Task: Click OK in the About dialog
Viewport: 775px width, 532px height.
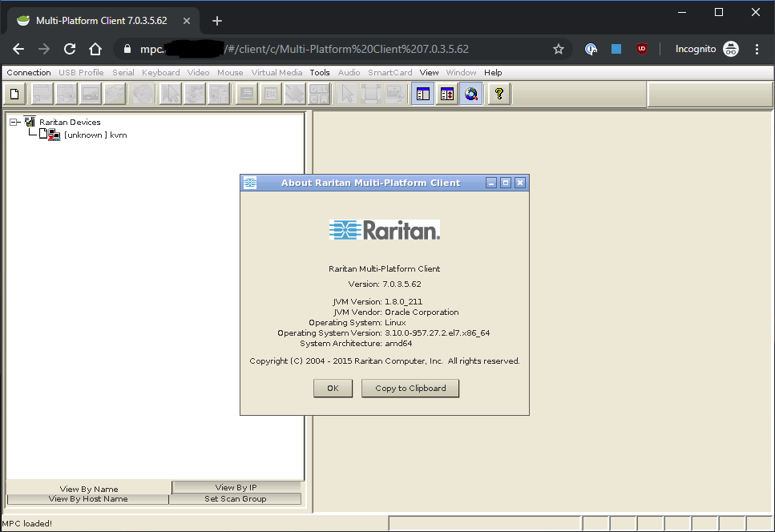Action: pyautogui.click(x=333, y=389)
